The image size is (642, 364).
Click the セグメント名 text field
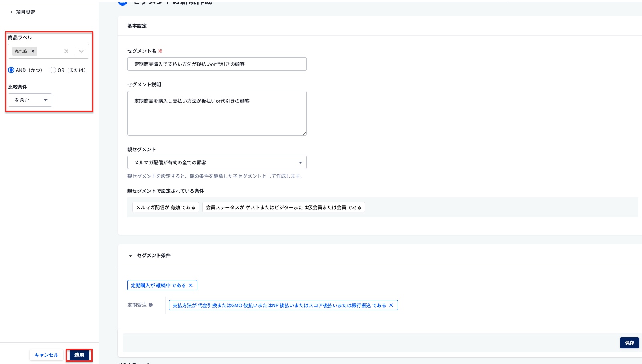217,64
